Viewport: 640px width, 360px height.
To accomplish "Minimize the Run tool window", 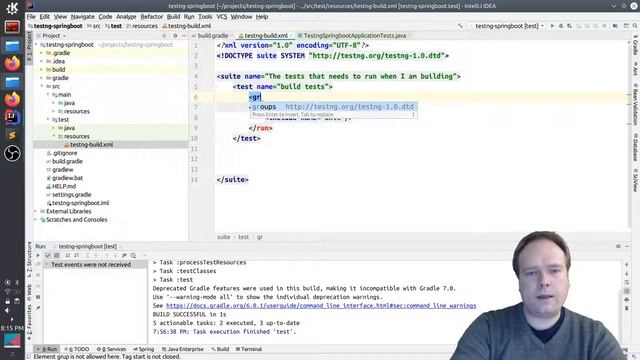I will (627, 246).
